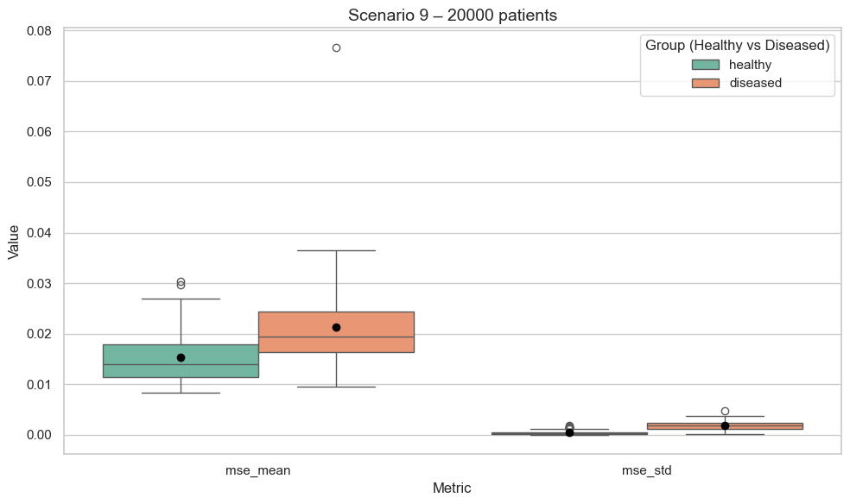Screen dimensions: 850x504
Task: Click the "Value" y-axis title
Action: tap(13, 242)
